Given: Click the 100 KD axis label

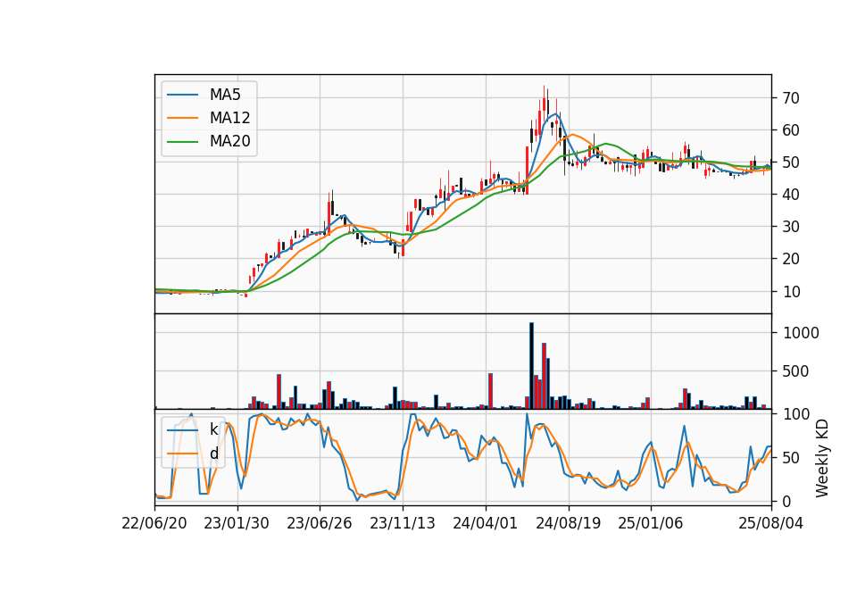Looking at the screenshot, I should [x=795, y=414].
